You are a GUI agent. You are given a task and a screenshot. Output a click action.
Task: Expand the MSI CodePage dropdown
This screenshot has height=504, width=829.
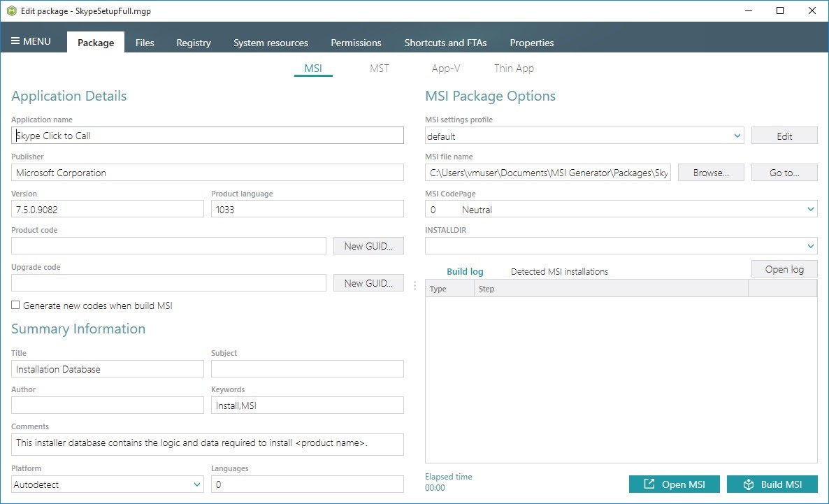coord(621,209)
